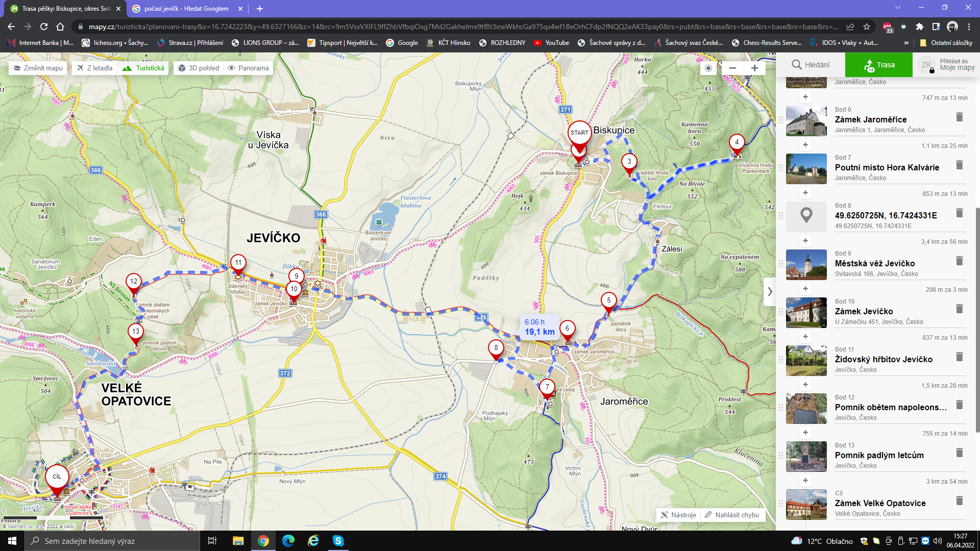This screenshot has width=980, height=551.
Task: Turn on Panorama mode
Action: (x=249, y=68)
